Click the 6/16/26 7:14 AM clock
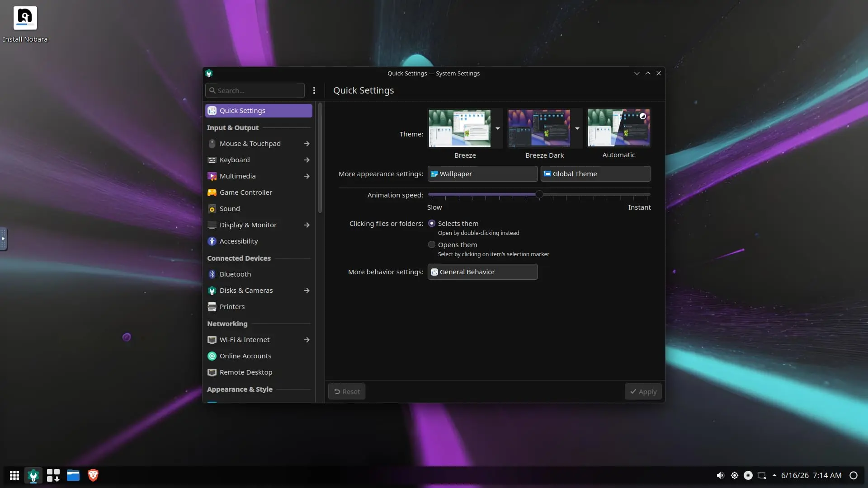Image resolution: width=868 pixels, height=488 pixels. 811,475
